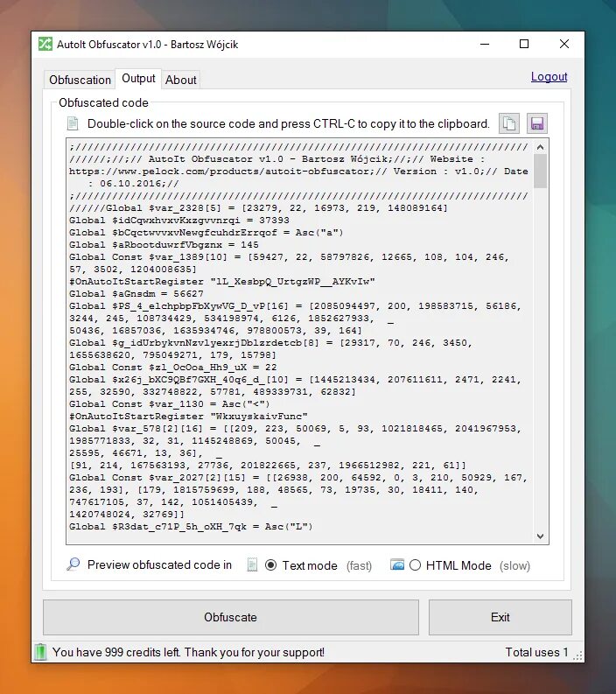This screenshot has height=694, width=616.
Task: Click the code scrollbar up arrow
Action: point(540,147)
